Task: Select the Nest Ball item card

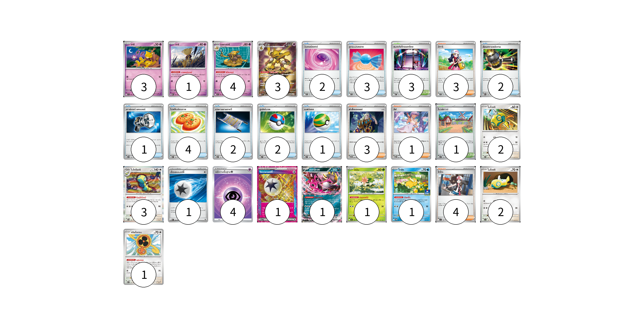Action: coord(322,132)
